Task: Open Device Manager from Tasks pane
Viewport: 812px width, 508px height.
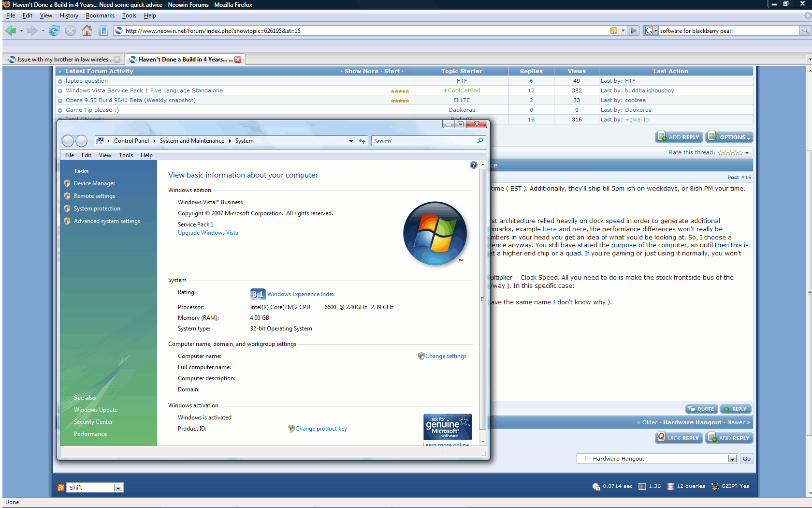Action: point(94,183)
